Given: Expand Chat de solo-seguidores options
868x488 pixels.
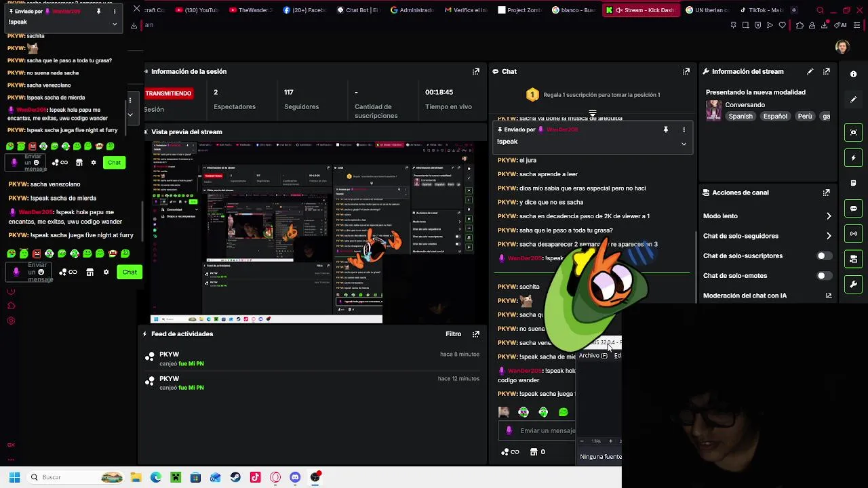Looking at the screenshot, I should point(829,236).
